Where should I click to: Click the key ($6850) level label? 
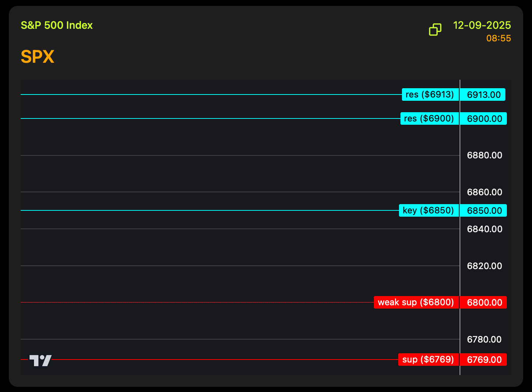tap(429, 210)
